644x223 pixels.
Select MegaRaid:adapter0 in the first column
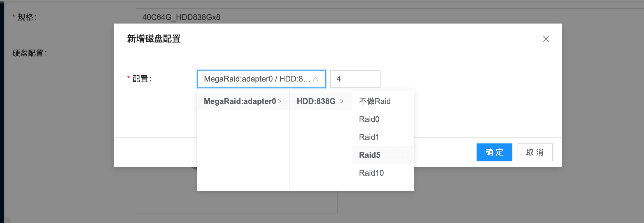(240, 101)
